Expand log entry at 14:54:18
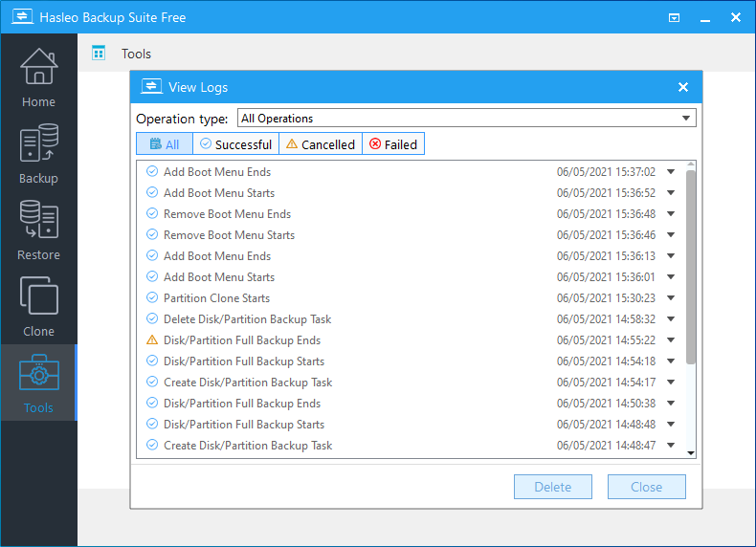 click(671, 361)
